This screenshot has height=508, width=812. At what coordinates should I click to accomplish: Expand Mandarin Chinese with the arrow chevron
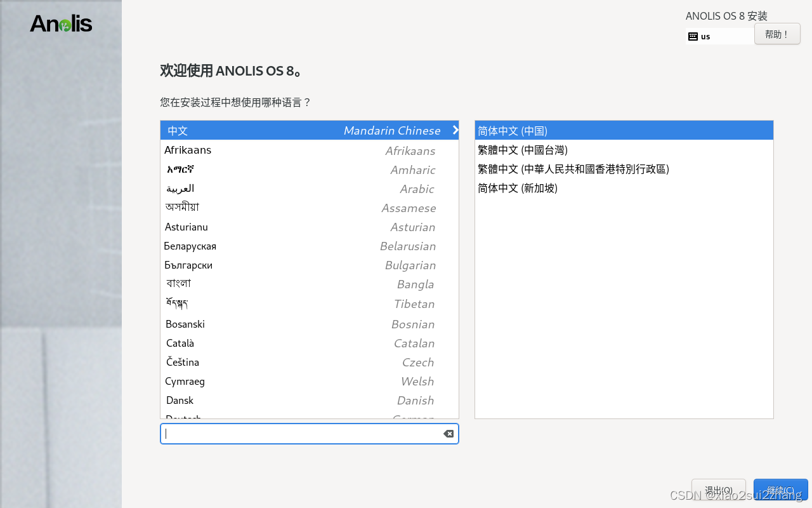[x=455, y=130]
